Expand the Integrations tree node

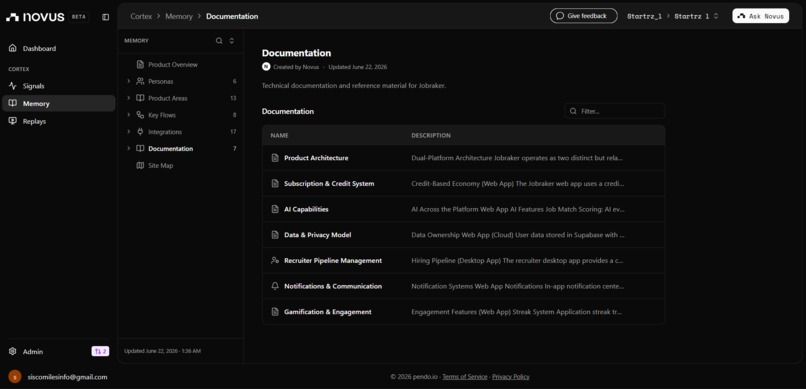coord(129,132)
